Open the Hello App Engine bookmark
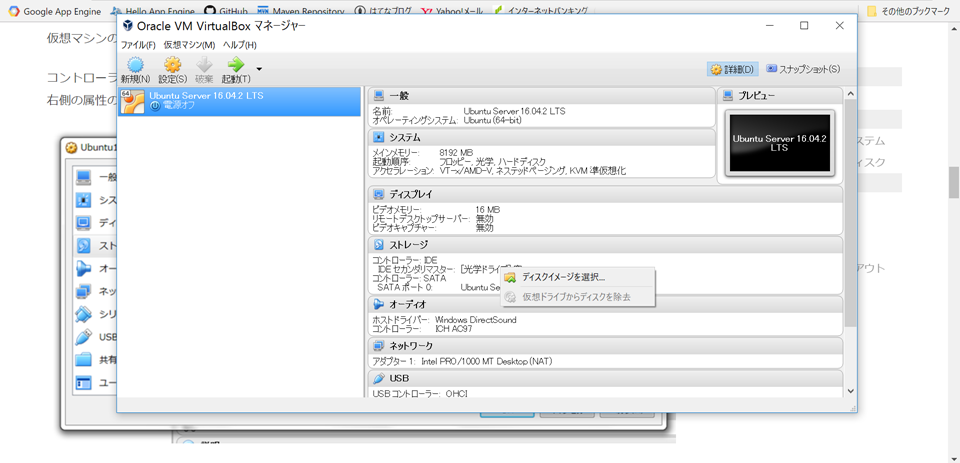 tap(153, 11)
